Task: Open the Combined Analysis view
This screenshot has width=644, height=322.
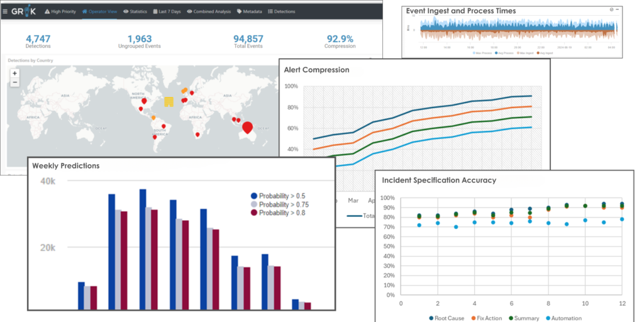Action: point(210,11)
